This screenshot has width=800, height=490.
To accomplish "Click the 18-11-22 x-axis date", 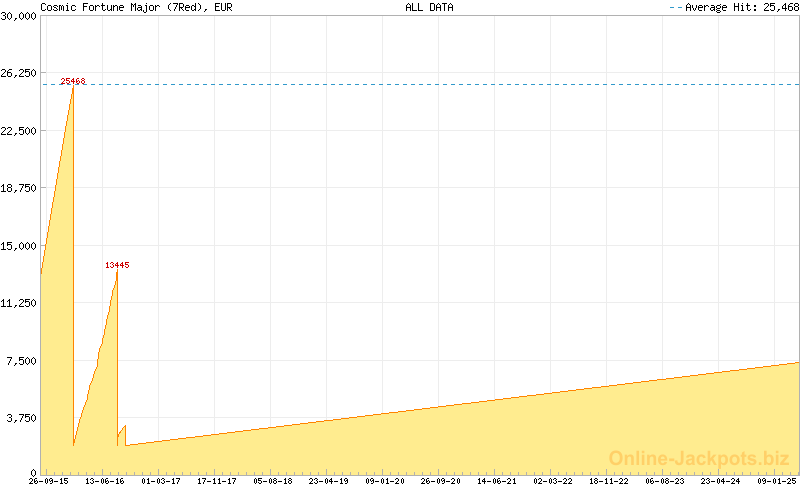I will pyautogui.click(x=609, y=481).
